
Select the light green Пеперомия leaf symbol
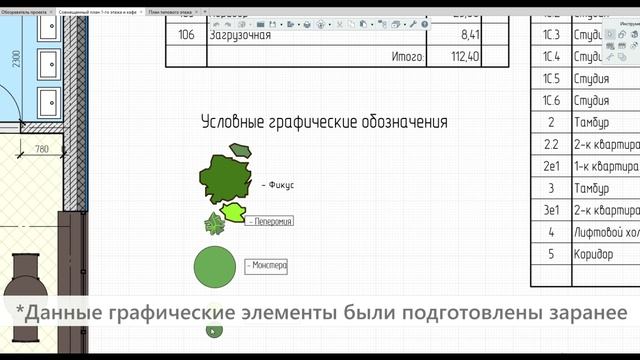(x=233, y=212)
